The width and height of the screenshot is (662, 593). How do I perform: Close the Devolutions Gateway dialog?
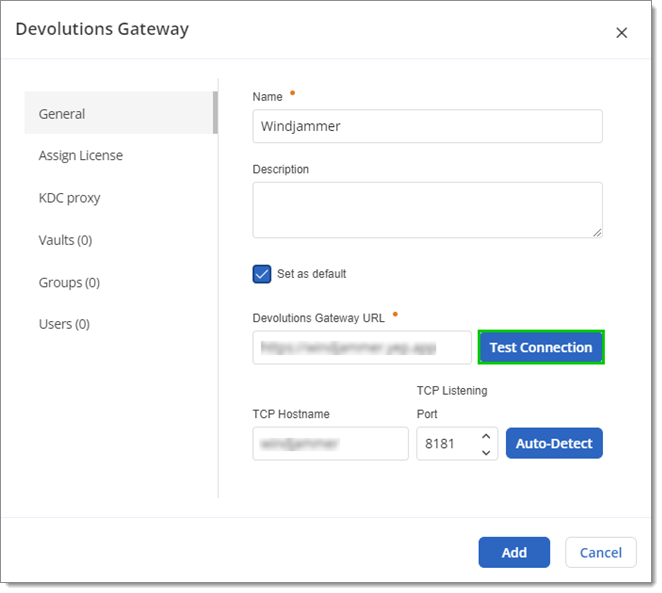point(621,32)
